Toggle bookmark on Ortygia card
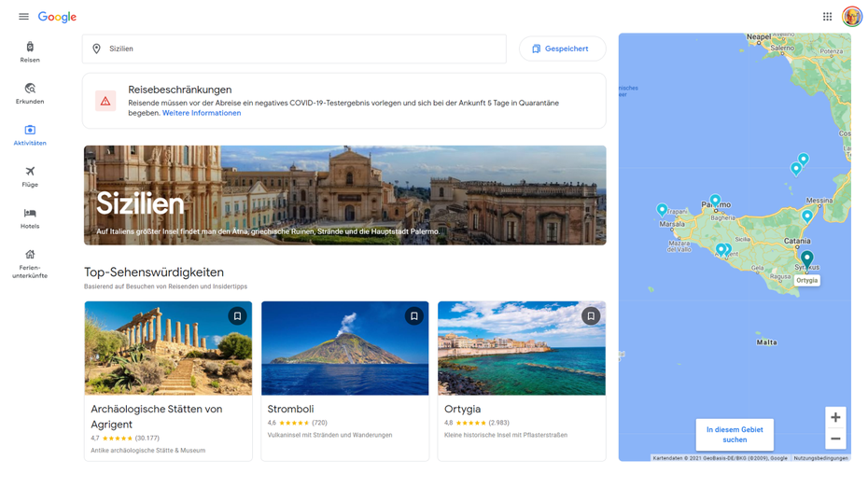Viewport: 868px width, 488px height. (590, 316)
